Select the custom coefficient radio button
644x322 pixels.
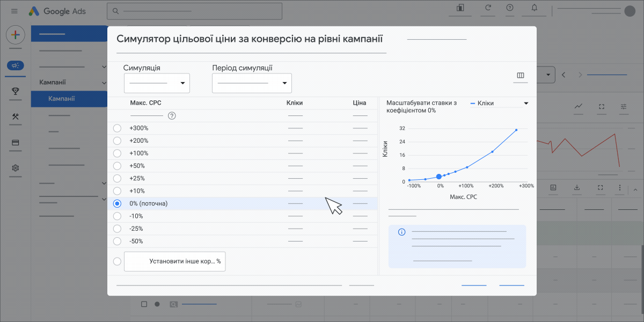(x=117, y=261)
